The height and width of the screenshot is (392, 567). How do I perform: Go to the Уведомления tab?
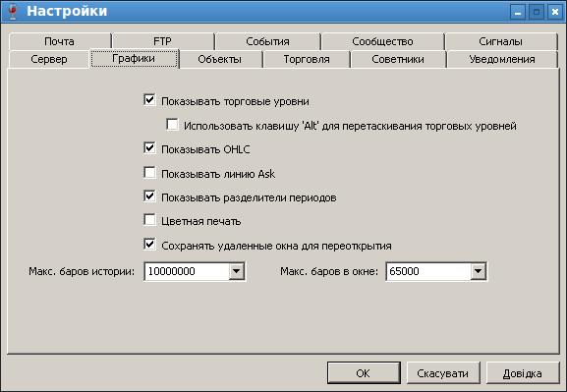click(502, 59)
